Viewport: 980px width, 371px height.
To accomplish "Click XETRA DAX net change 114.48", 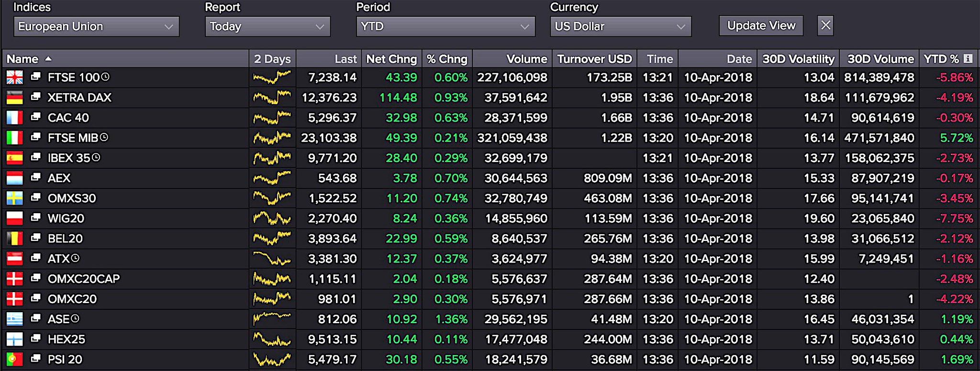I will tap(398, 98).
